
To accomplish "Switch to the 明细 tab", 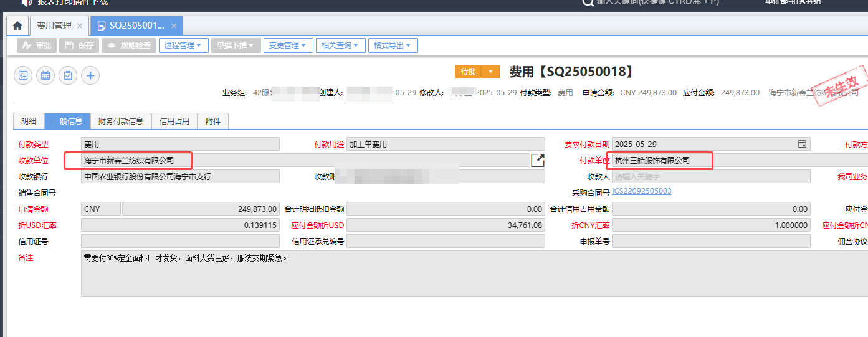I will click(x=29, y=121).
